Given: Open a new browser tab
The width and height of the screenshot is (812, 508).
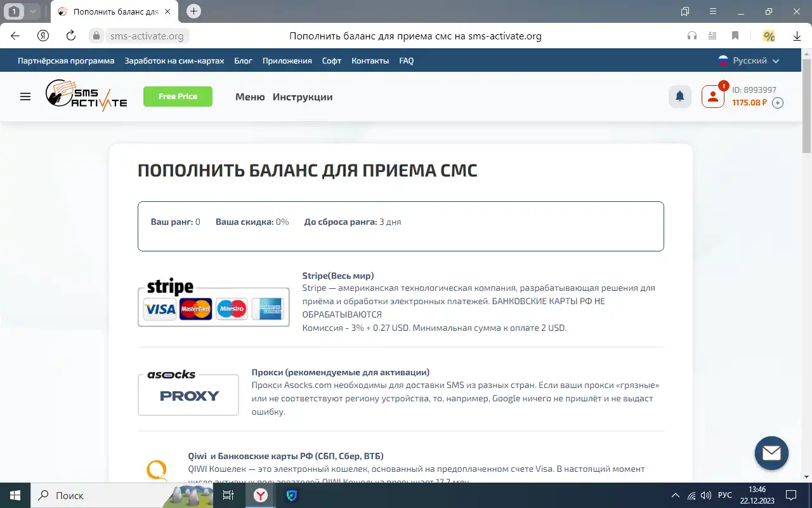Looking at the screenshot, I should click(x=194, y=11).
